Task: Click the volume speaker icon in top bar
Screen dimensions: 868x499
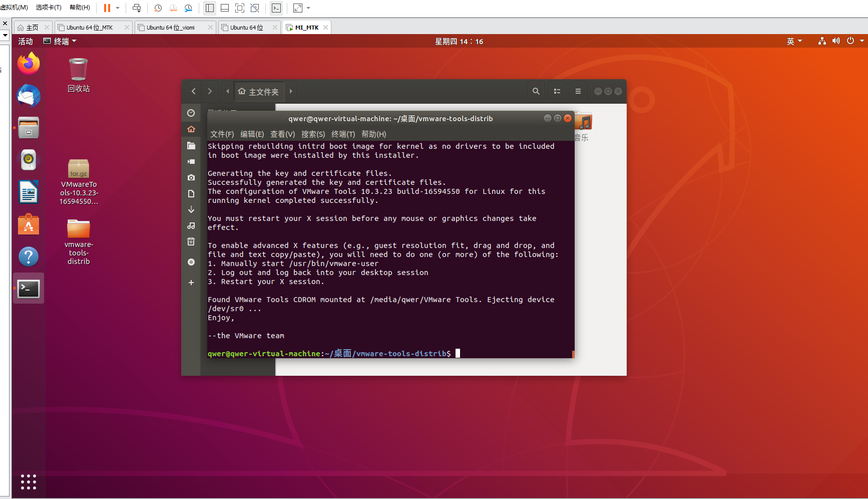Action: coord(836,41)
